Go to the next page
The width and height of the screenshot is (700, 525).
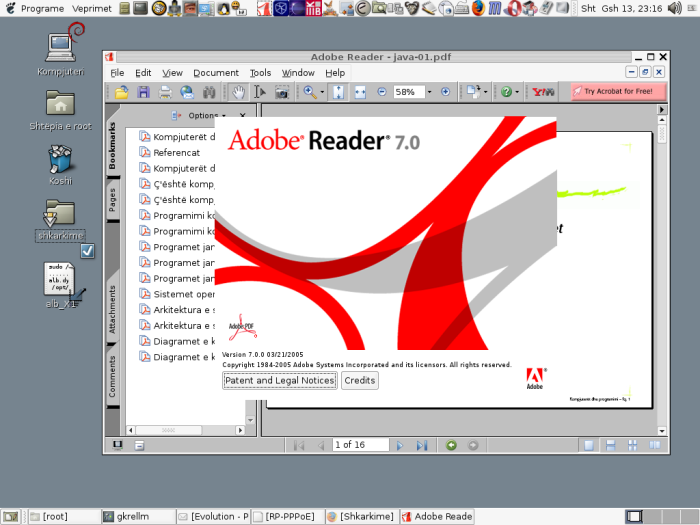point(400,445)
